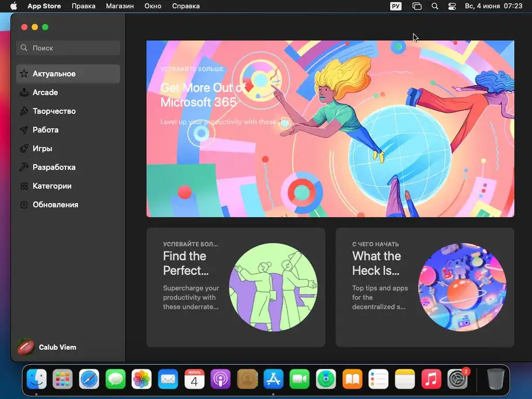Click the green circle illustration of two figures
Image resolution: width=532 pixels, height=399 pixels.
273,287
